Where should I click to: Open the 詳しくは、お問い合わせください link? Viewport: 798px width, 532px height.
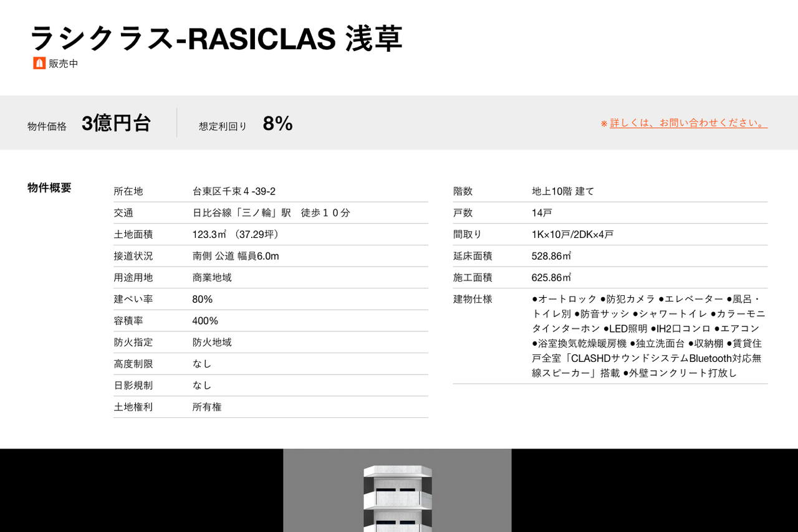(x=688, y=123)
